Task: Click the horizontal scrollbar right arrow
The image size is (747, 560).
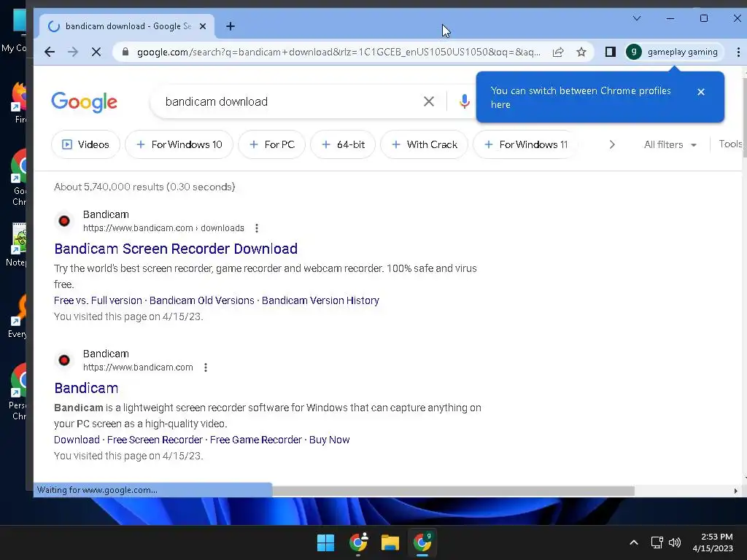Action: click(x=735, y=491)
